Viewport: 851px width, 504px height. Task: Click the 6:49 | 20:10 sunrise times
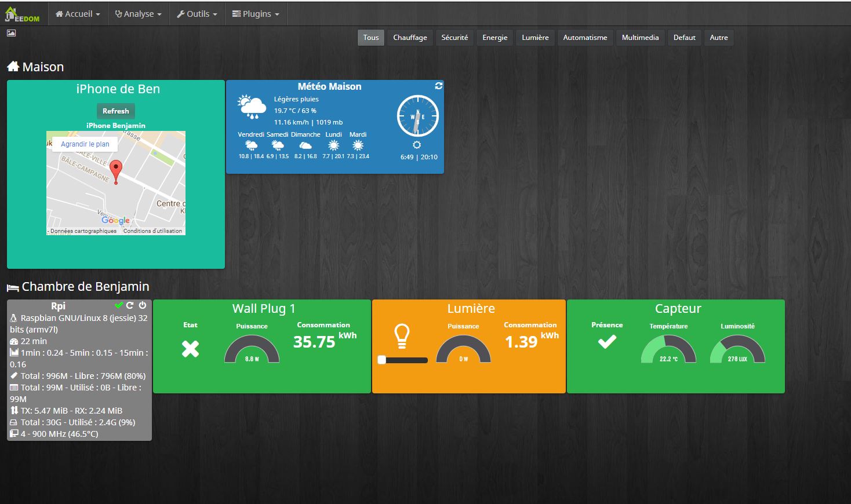[x=419, y=157]
